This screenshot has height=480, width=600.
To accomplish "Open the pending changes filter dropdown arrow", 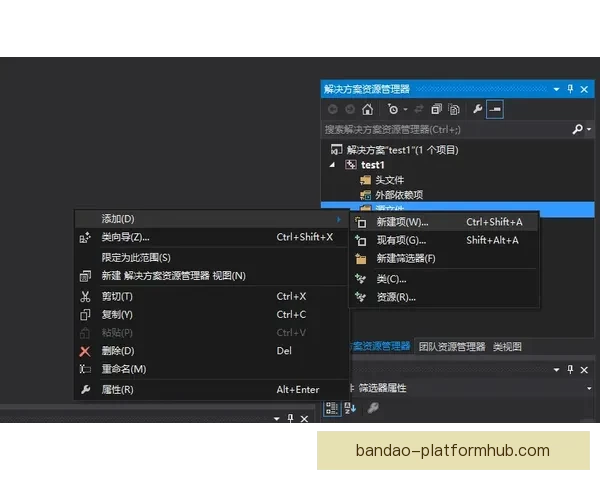I will click(405, 109).
